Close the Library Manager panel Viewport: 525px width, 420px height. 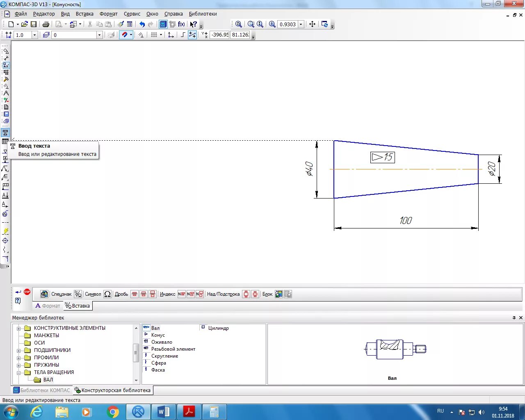click(521, 318)
